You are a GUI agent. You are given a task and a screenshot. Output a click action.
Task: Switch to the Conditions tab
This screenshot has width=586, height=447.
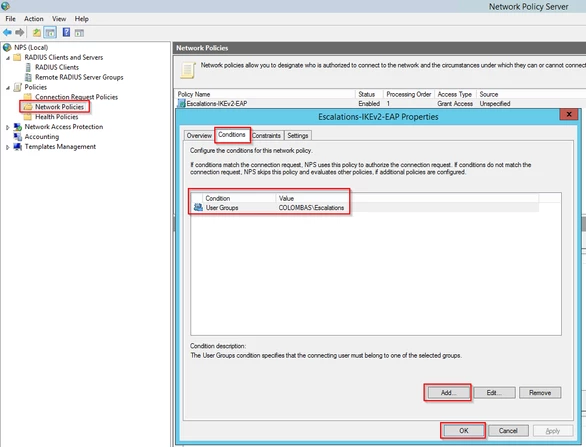232,135
